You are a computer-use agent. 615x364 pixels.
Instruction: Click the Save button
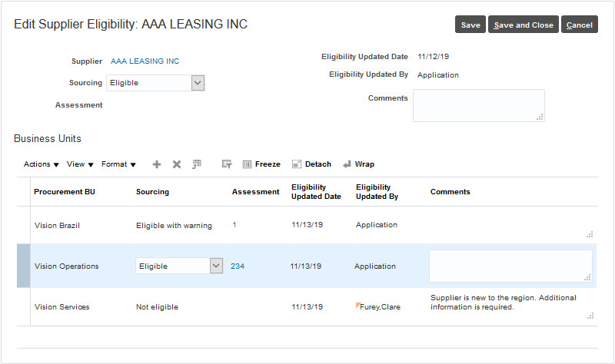tap(470, 25)
